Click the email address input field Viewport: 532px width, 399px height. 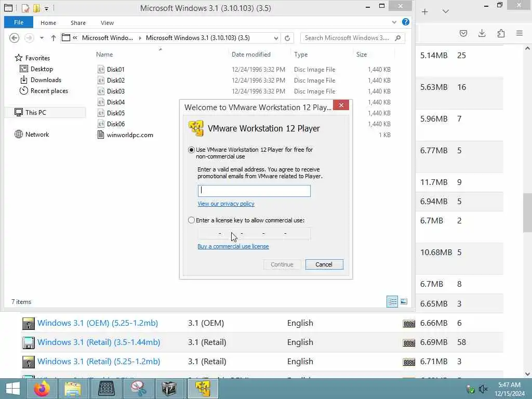pyautogui.click(x=254, y=191)
